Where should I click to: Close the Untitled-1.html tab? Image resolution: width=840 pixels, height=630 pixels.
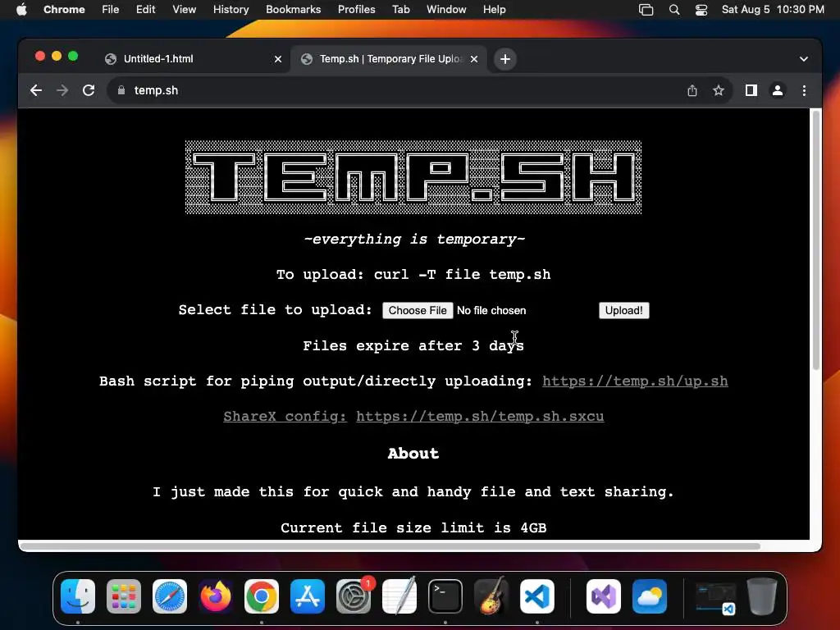[x=278, y=59]
